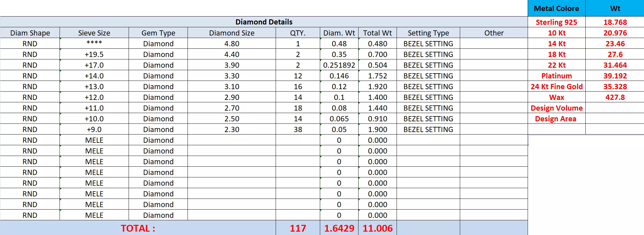Select the "Other" column header

coord(494,33)
